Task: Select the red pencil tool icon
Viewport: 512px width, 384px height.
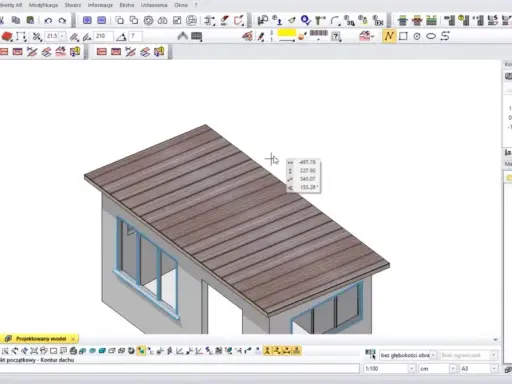Action: 261,36
